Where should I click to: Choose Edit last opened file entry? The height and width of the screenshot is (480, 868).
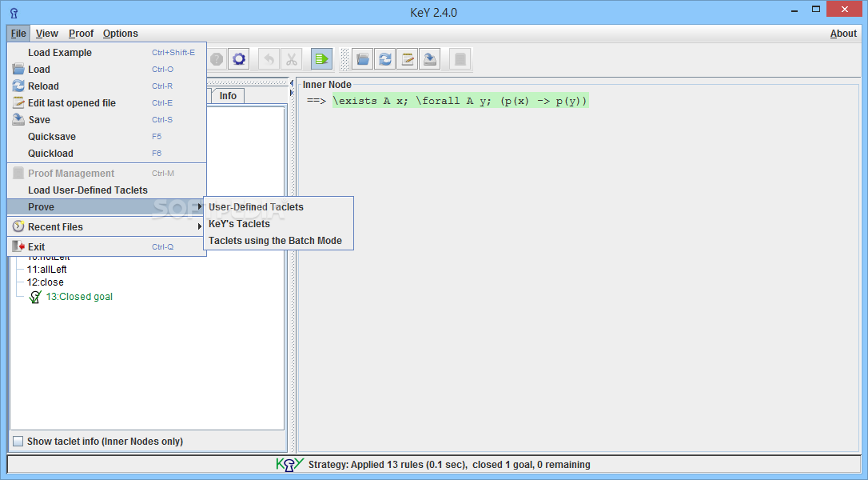107,103
